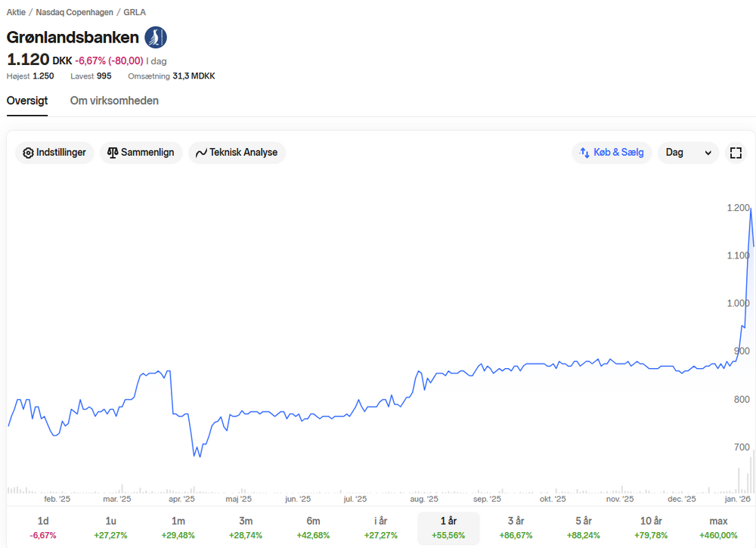Viewport: 756px width, 548px height.
Task: Click the aug. '25 axis label
Action: (424, 499)
